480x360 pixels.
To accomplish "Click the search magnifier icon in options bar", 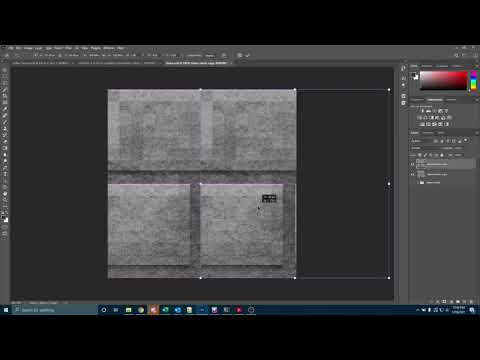I will (x=456, y=55).
